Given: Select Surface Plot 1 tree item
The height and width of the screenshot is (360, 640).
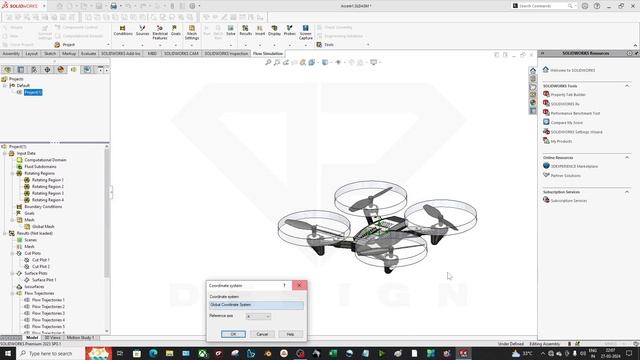Looking at the screenshot, I should [44, 280].
